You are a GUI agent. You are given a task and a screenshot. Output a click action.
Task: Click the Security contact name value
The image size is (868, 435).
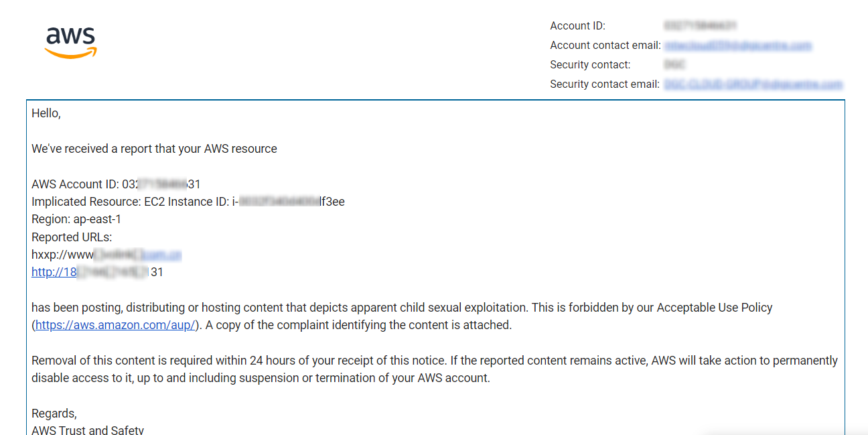click(674, 65)
